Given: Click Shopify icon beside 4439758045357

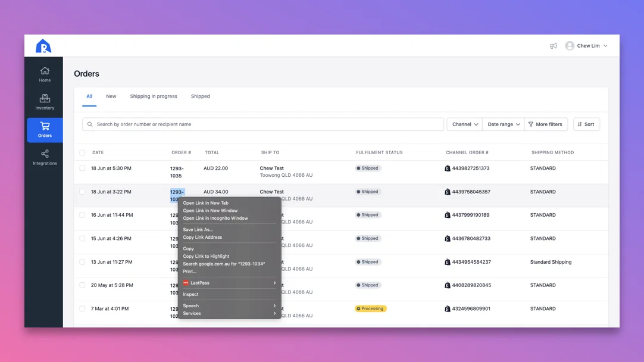Looking at the screenshot, I should tap(447, 192).
